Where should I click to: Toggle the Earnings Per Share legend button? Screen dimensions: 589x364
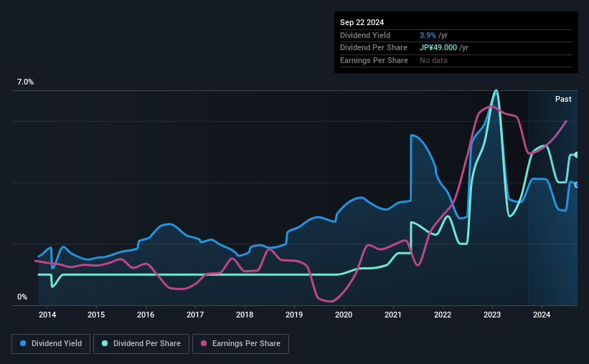[240, 343]
